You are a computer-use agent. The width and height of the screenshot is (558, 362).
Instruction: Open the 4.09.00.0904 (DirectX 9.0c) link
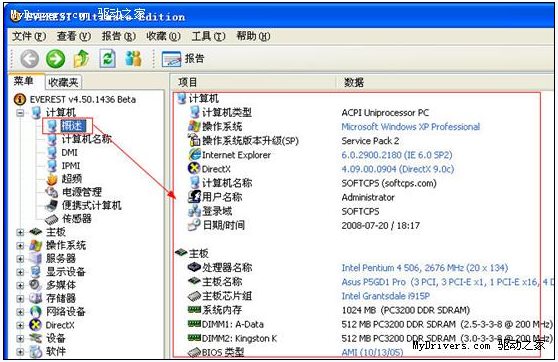(398, 169)
